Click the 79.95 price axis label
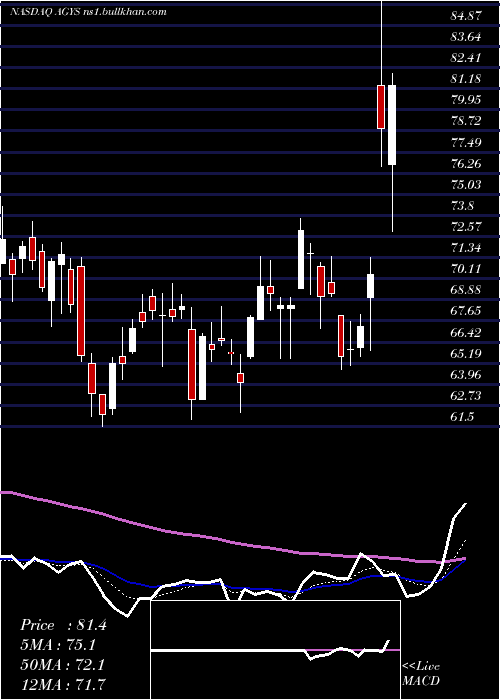Viewport: 500px width, 700px height. coord(466,100)
